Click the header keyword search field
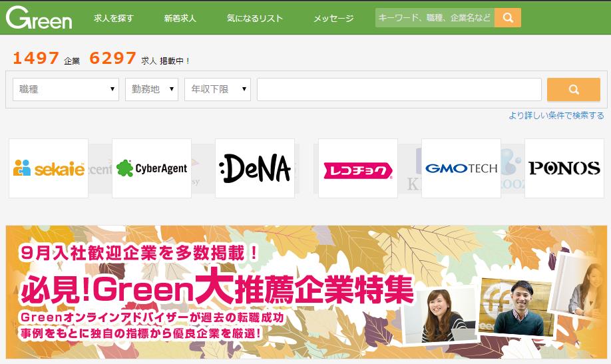611x364 pixels. pyautogui.click(x=435, y=17)
